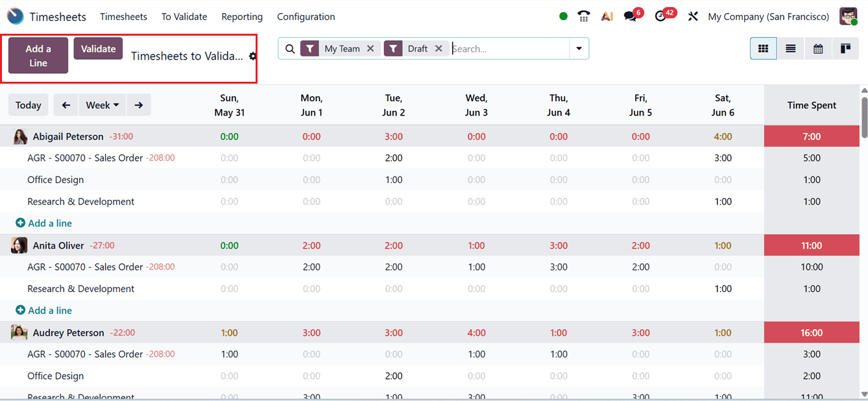This screenshot has height=401, width=868.
Task: Click the Validate button
Action: [x=98, y=49]
